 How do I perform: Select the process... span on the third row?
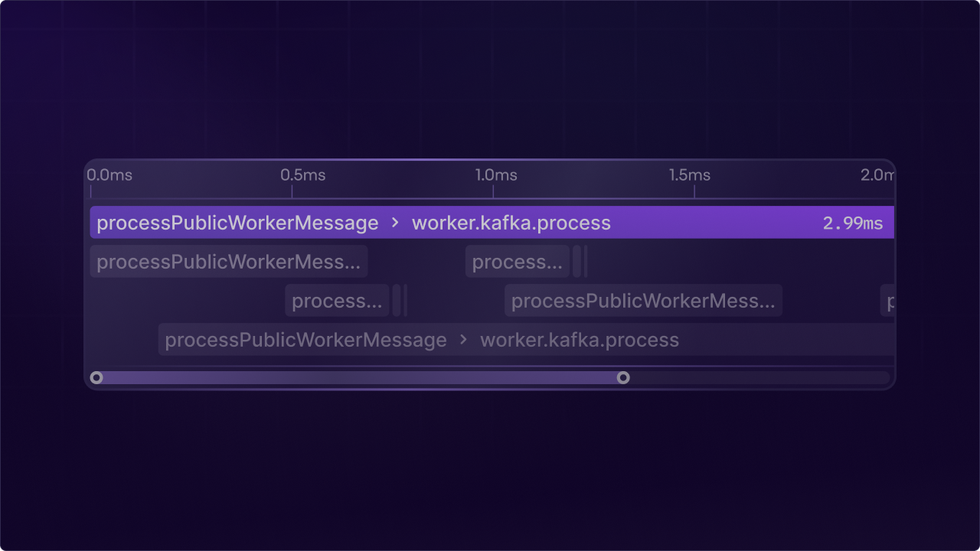point(337,300)
